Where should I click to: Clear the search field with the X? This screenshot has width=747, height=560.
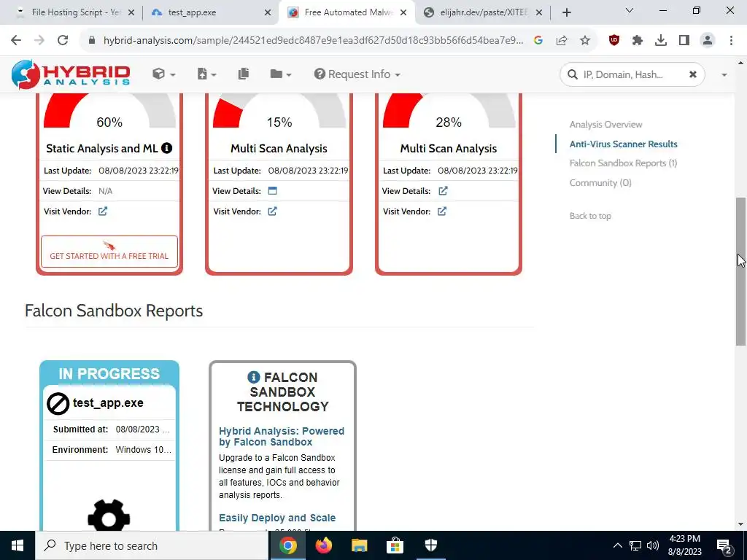click(693, 74)
